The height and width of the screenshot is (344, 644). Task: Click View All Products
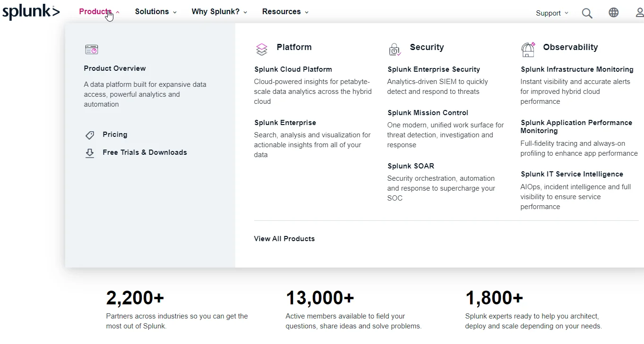click(284, 239)
